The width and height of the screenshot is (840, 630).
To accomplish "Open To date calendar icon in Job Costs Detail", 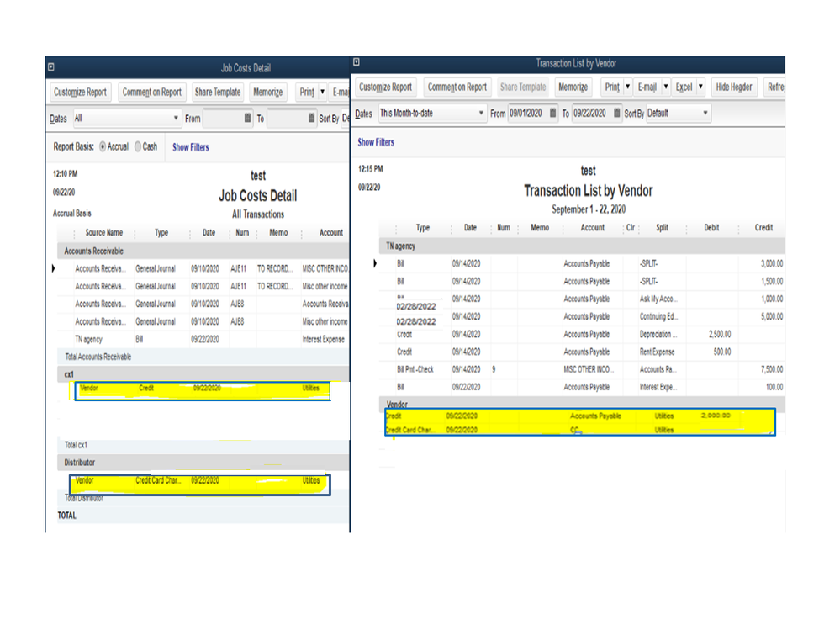I will coord(312,118).
